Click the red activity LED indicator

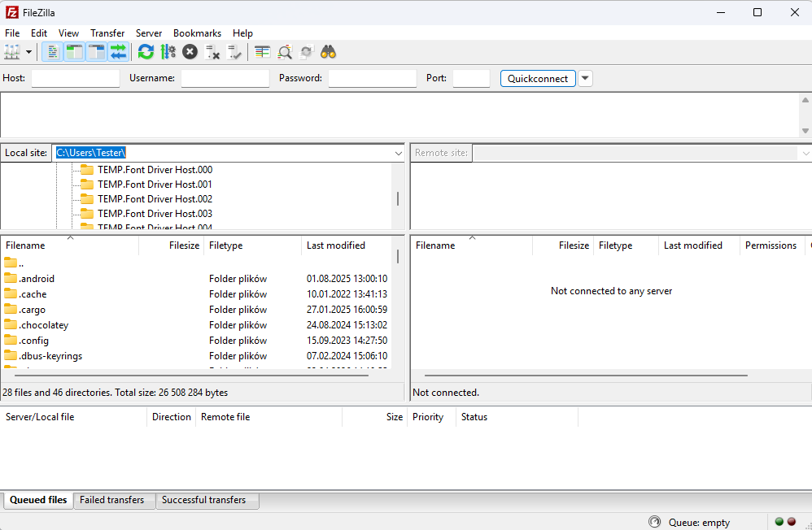pos(792,522)
